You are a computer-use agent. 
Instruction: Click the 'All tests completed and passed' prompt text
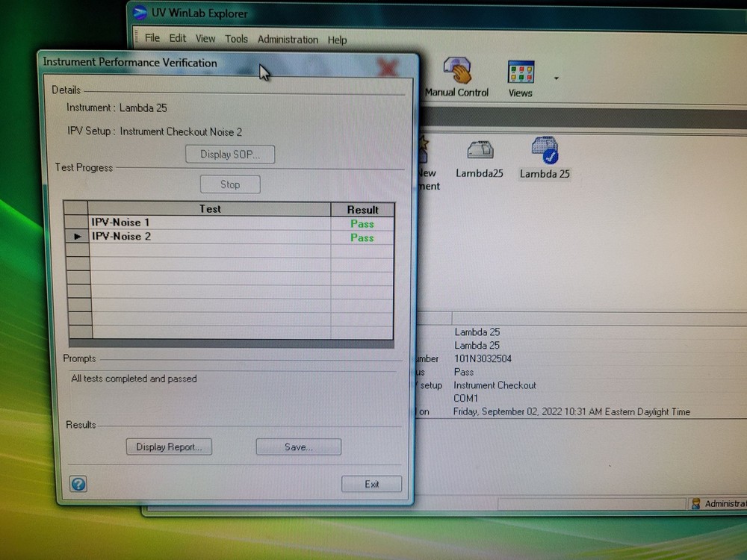point(134,379)
